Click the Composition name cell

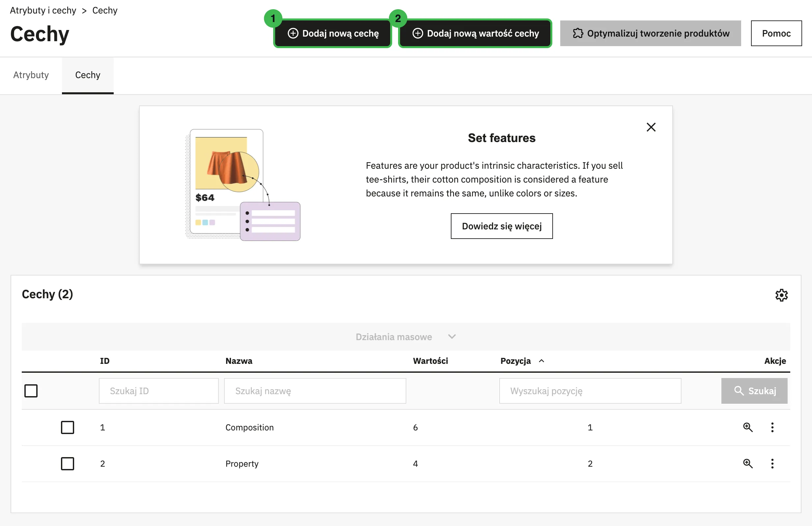point(249,427)
